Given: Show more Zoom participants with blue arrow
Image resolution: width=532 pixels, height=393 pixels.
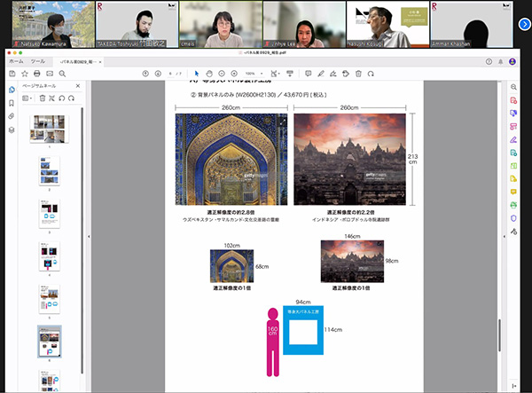Looking at the screenshot, I should (525, 24).
